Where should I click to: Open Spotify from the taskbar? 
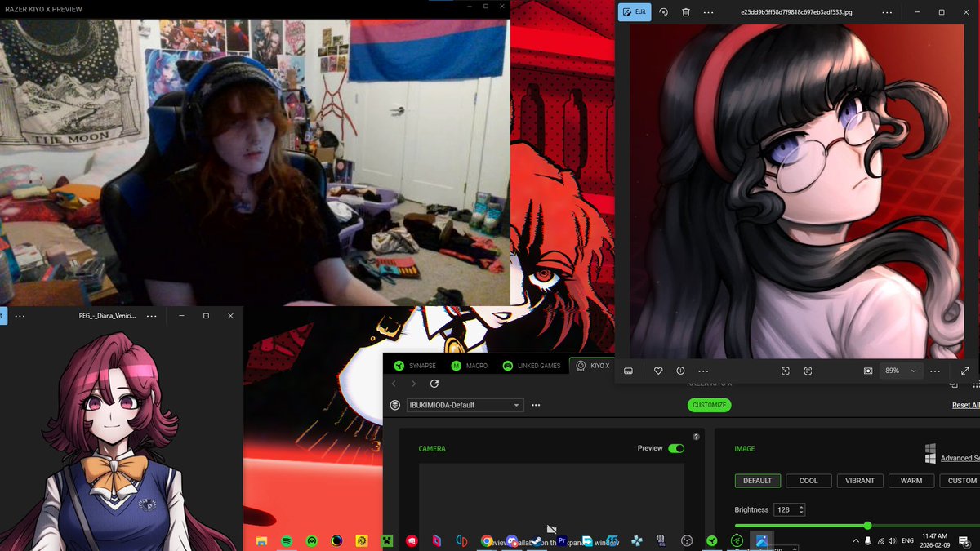287,540
